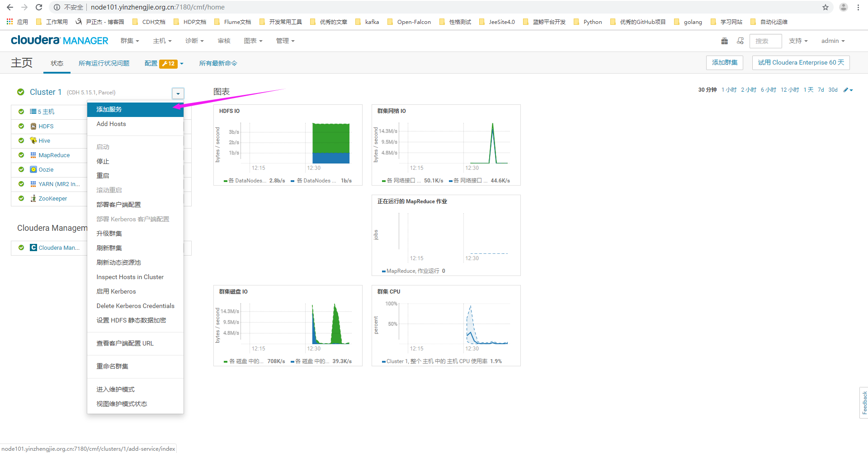The height and width of the screenshot is (453, 868).
Task: Open running commands scroll icon
Action: click(x=740, y=41)
